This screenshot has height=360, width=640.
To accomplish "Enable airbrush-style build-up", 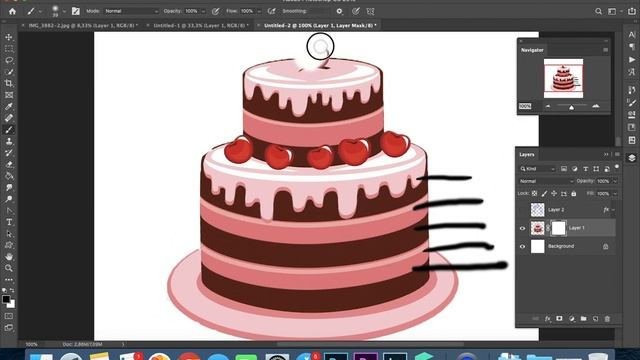I will (271, 11).
